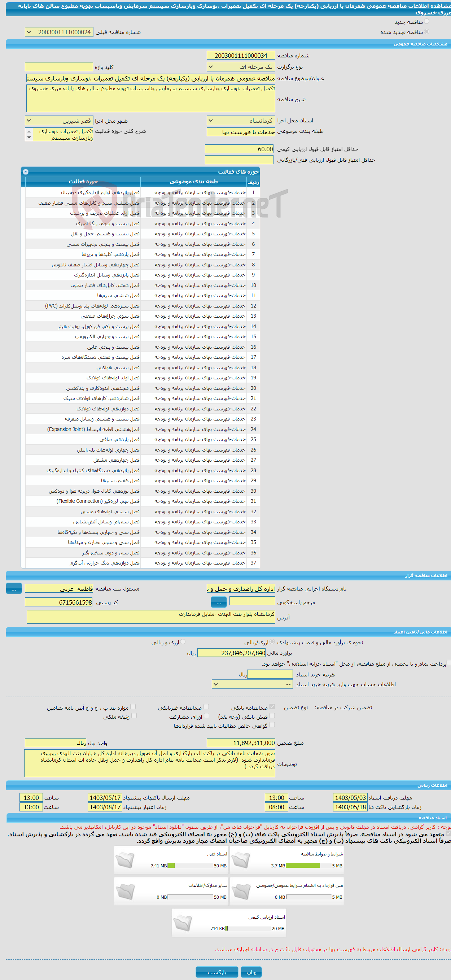Click the زمان بازگشایی پاکت ها date field
451x980 pixels.
click(350, 807)
